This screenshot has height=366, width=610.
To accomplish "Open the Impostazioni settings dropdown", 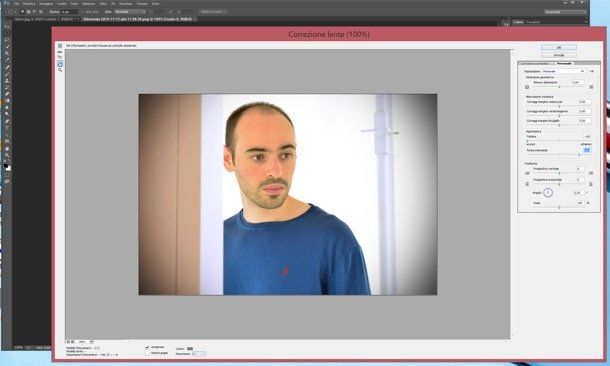I will 564,71.
